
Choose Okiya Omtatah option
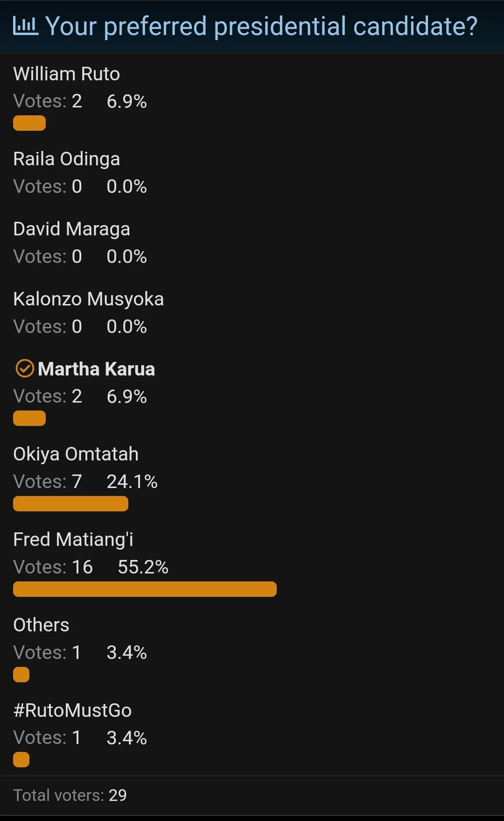[76, 454]
